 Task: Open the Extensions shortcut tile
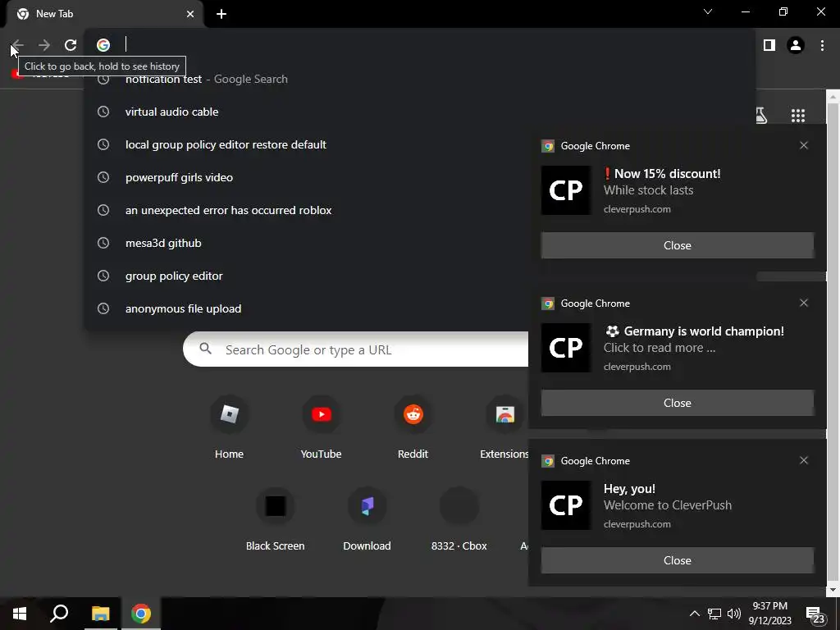pos(504,427)
